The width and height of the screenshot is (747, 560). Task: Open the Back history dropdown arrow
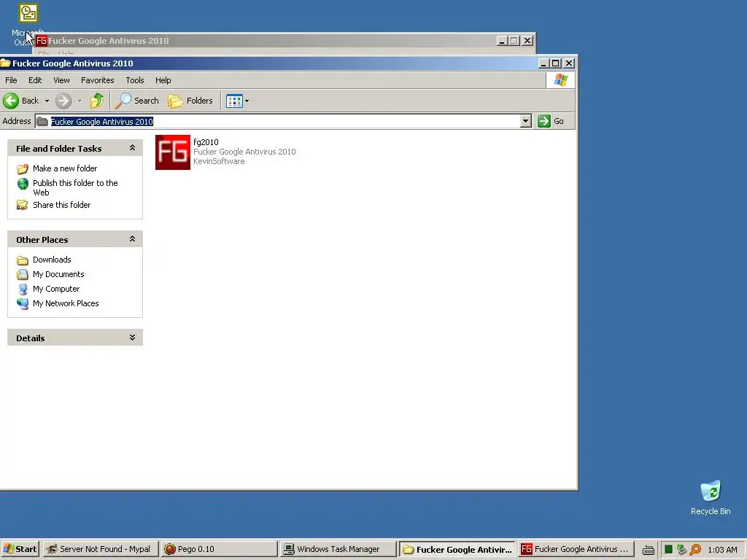[x=47, y=101]
